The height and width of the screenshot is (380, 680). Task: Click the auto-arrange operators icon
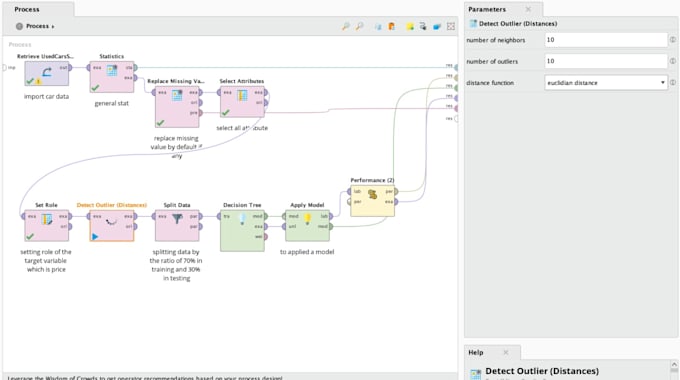coord(423,26)
